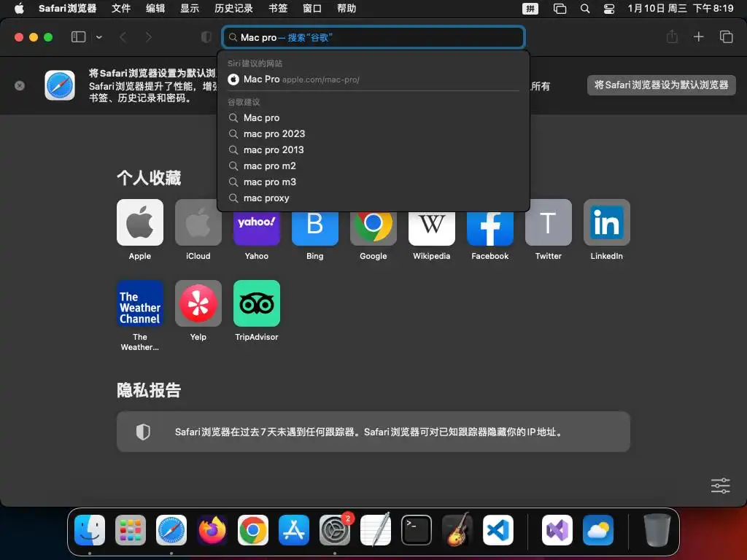The image size is (747, 560).
Task: Open Safari from the Dock
Action: coord(171,530)
